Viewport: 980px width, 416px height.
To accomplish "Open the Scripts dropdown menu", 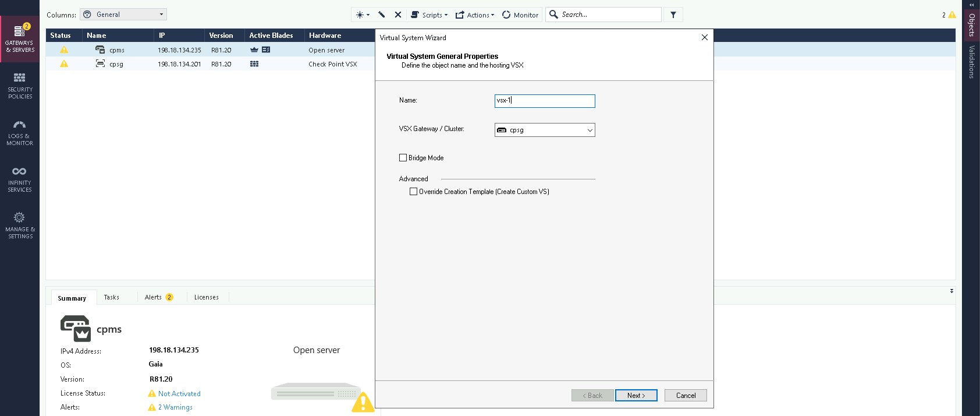I will point(429,15).
